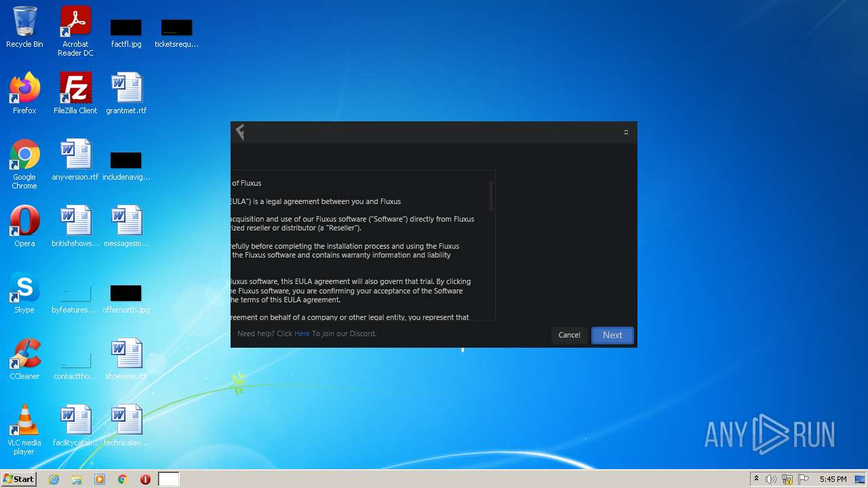Click the tray icon right of the clock
Viewport: 868px width, 488px height.
pyautogui.click(x=859, y=479)
